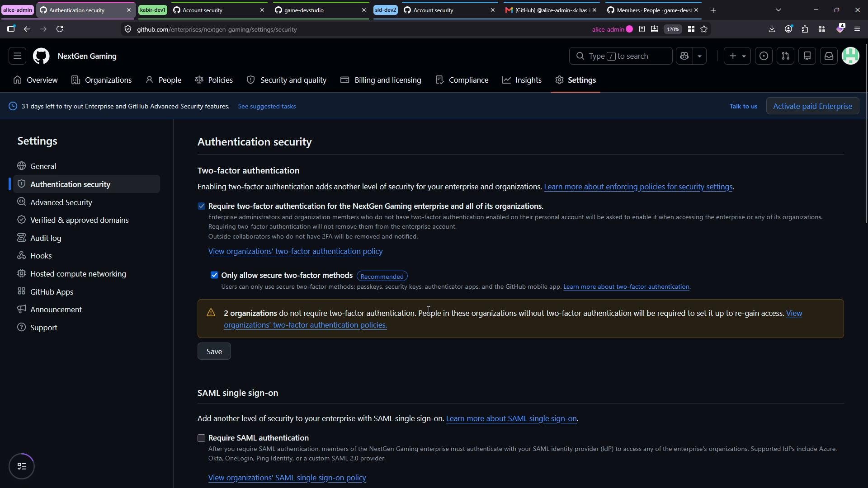Click the floating task list icon bottom-left
Screen dimensions: 868x488
point(22,466)
